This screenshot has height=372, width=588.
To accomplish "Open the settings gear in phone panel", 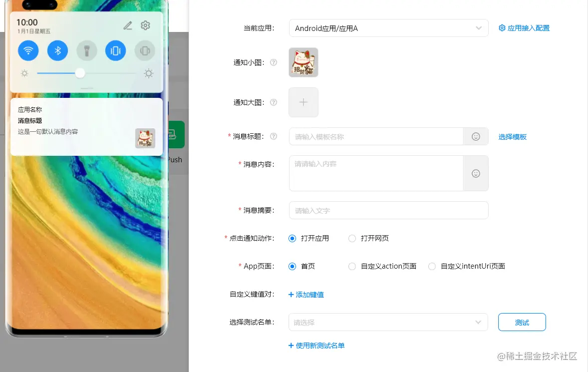I will (x=145, y=25).
